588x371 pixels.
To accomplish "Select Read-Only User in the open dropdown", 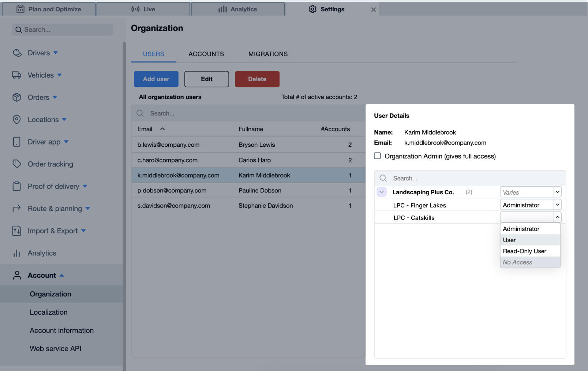I will (x=525, y=251).
